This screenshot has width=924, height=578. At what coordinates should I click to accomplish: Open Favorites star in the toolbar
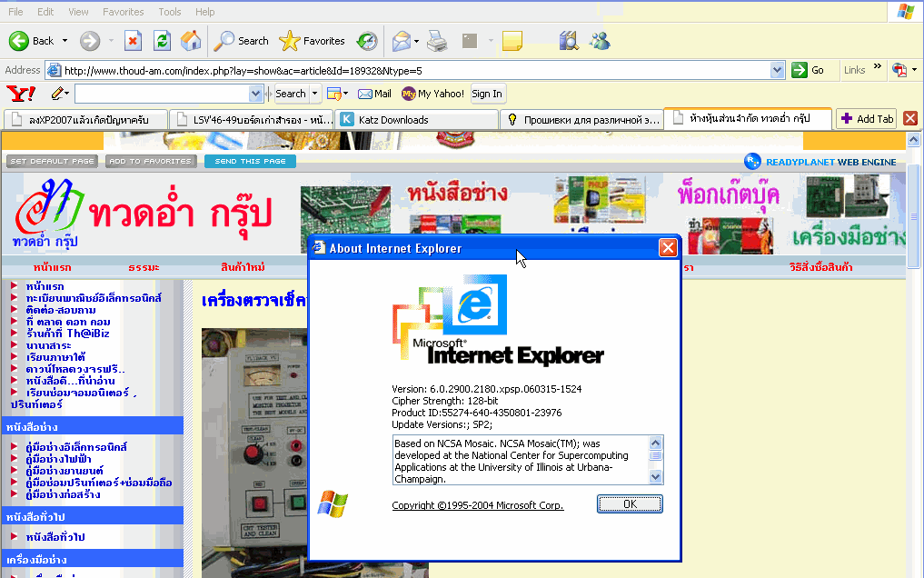click(x=289, y=41)
